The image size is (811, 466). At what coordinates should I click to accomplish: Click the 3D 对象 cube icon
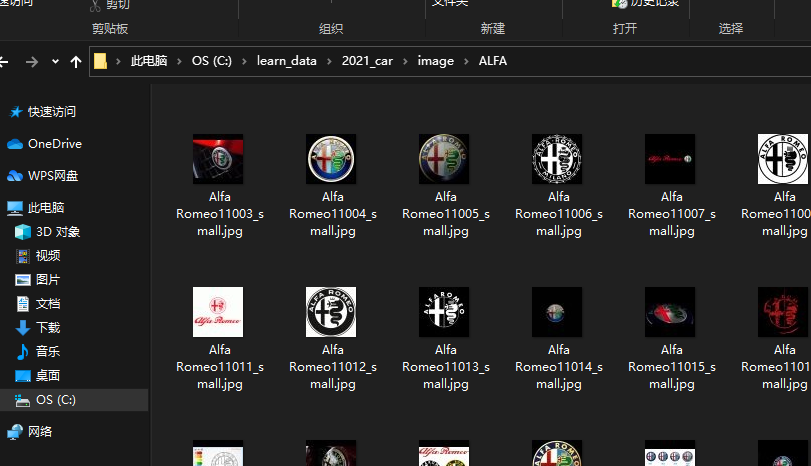pos(23,232)
